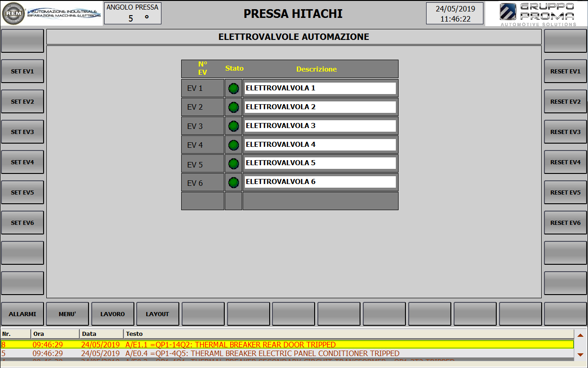
Task: Click the ELETTROVALVOLE AUTOMAZIONE title bar
Action: click(294, 37)
